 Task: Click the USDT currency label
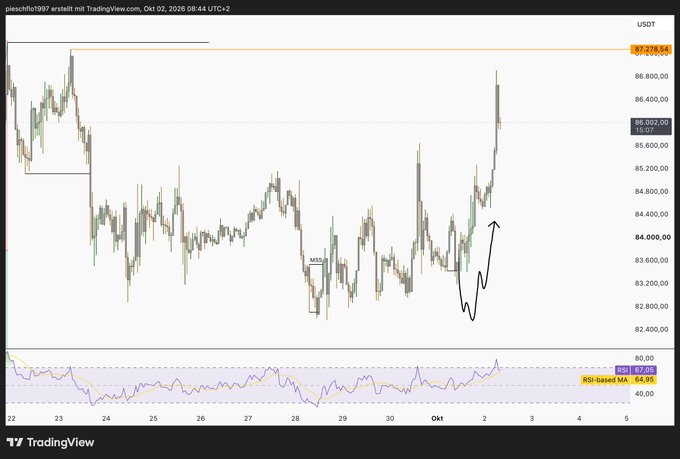646,24
